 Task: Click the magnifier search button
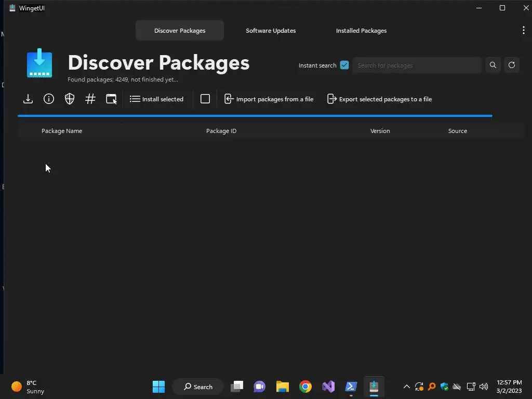point(493,65)
